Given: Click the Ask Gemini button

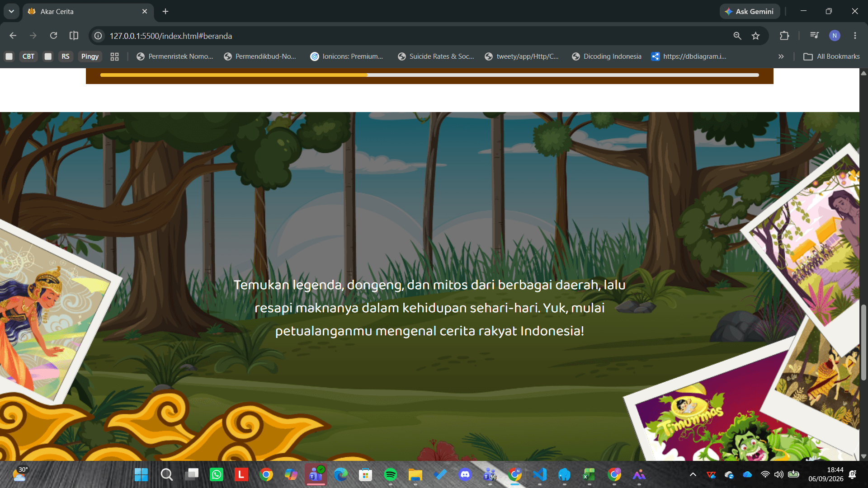Looking at the screenshot, I should [750, 11].
